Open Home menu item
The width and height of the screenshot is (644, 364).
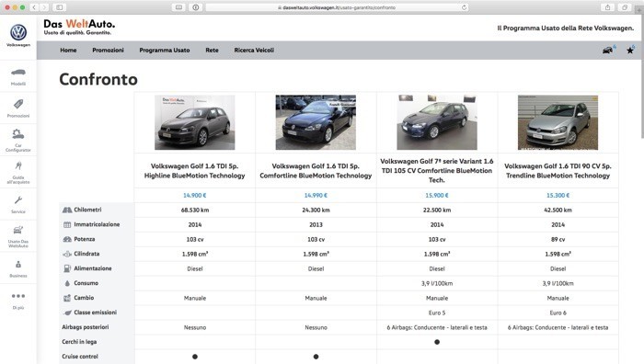(68, 50)
